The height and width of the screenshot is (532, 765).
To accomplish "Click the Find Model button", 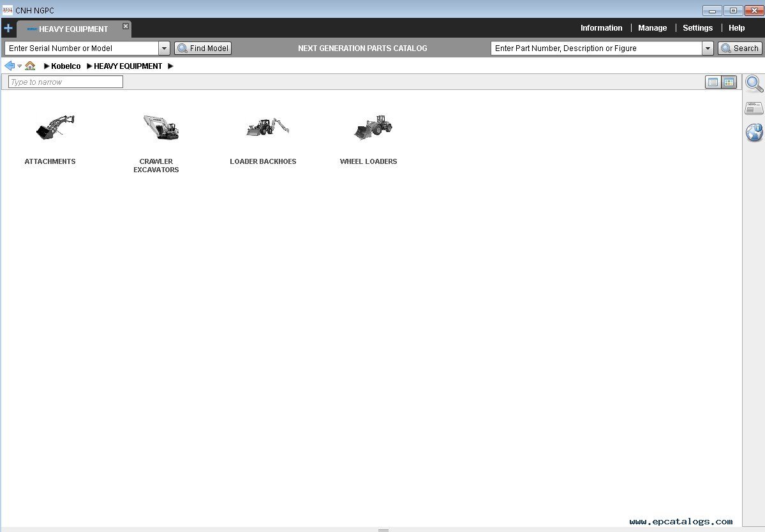I will click(x=203, y=48).
